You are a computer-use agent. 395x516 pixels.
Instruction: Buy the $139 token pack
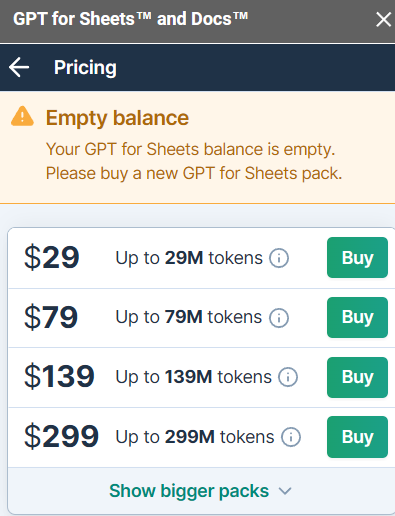357,377
